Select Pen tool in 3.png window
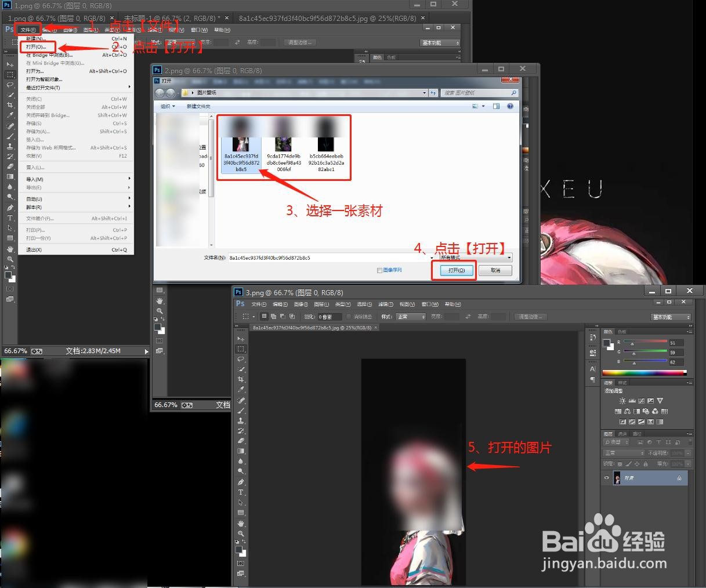The width and height of the screenshot is (706, 588). pos(241,482)
